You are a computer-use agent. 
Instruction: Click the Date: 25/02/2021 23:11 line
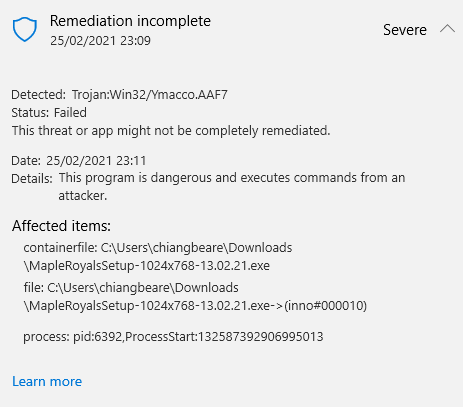point(79,161)
